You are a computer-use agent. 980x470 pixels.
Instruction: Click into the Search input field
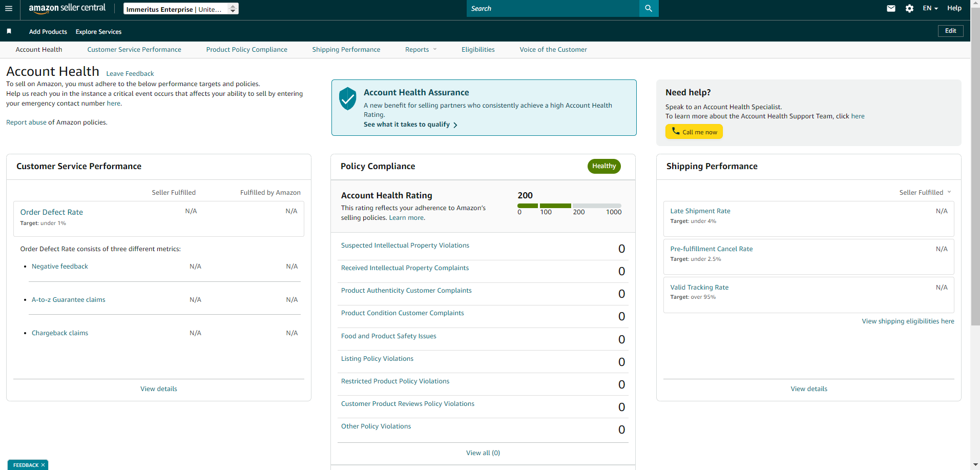point(553,8)
